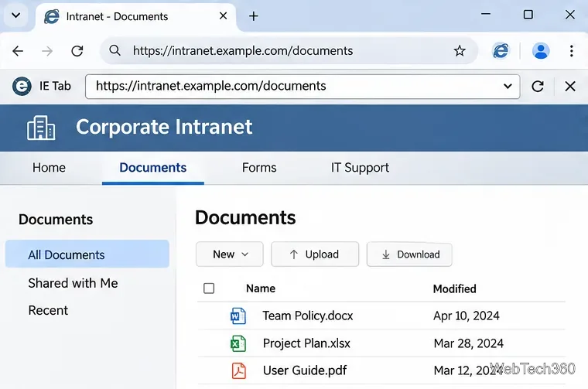
Task: Sort by the Name column header
Action: coord(261,288)
